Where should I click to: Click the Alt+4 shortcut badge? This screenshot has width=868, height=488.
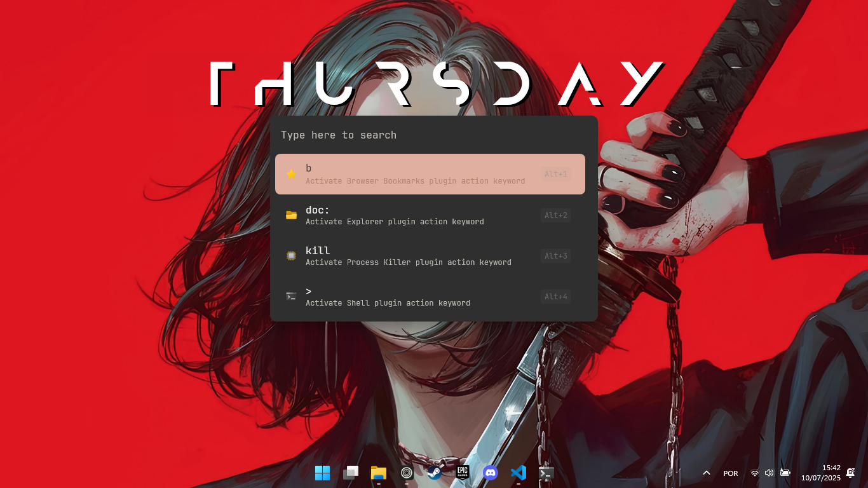pyautogui.click(x=556, y=296)
